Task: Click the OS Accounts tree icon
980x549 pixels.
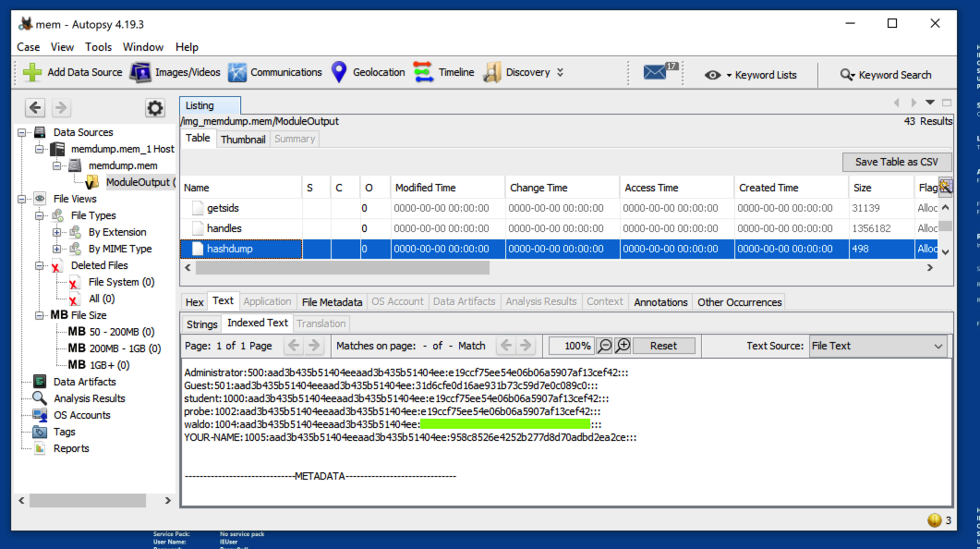Action: (x=40, y=415)
